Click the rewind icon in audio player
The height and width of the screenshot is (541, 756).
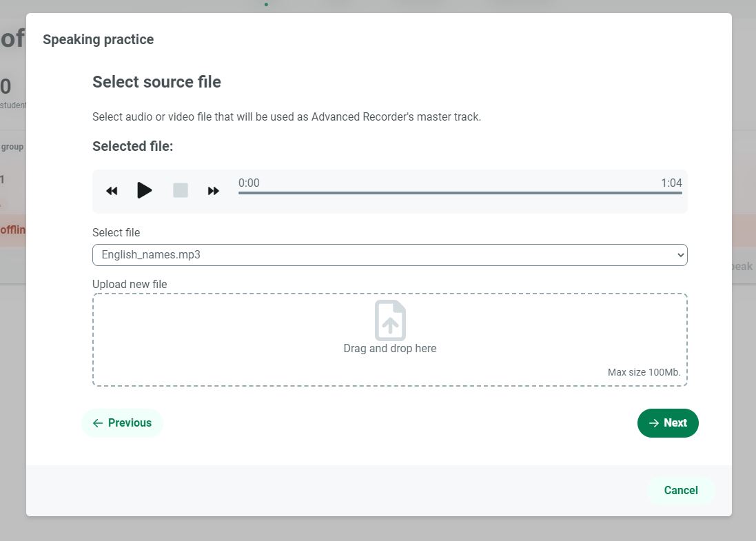112,191
